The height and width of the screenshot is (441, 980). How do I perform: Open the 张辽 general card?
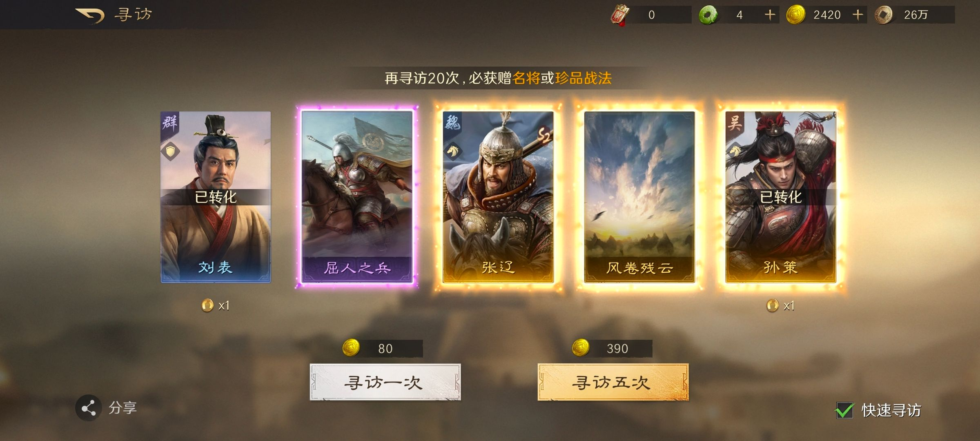point(498,197)
